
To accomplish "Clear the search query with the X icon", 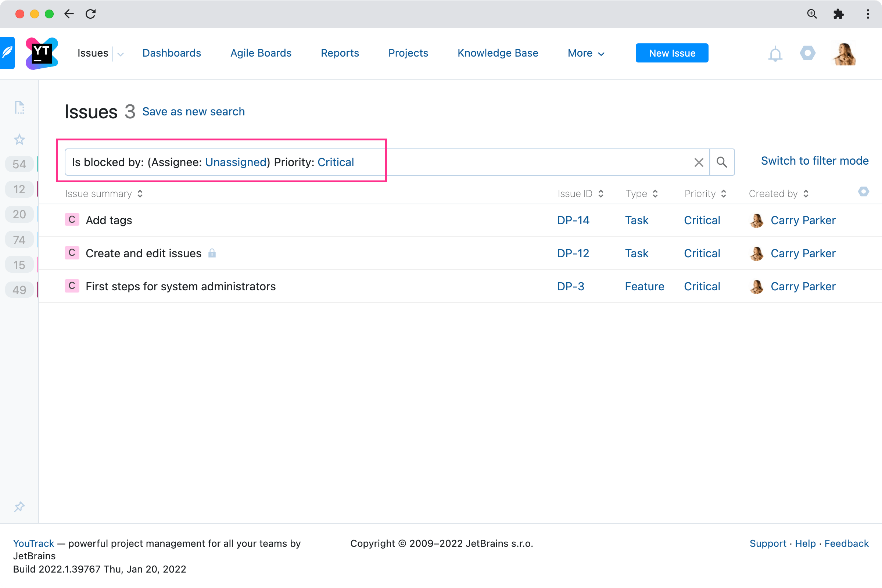I will pos(698,162).
